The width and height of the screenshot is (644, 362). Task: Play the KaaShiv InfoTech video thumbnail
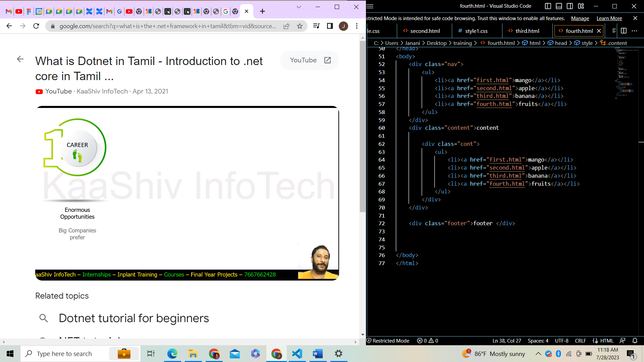click(187, 193)
